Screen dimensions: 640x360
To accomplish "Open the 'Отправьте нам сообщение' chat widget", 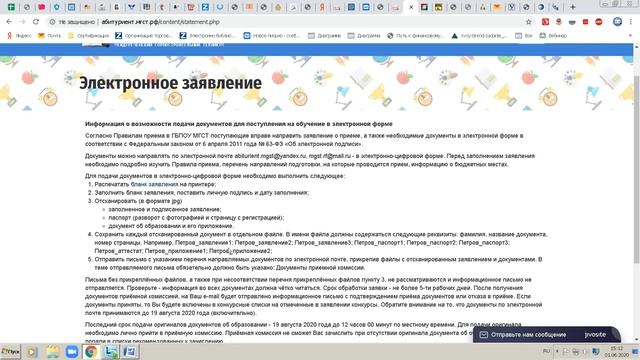I will [547, 334].
